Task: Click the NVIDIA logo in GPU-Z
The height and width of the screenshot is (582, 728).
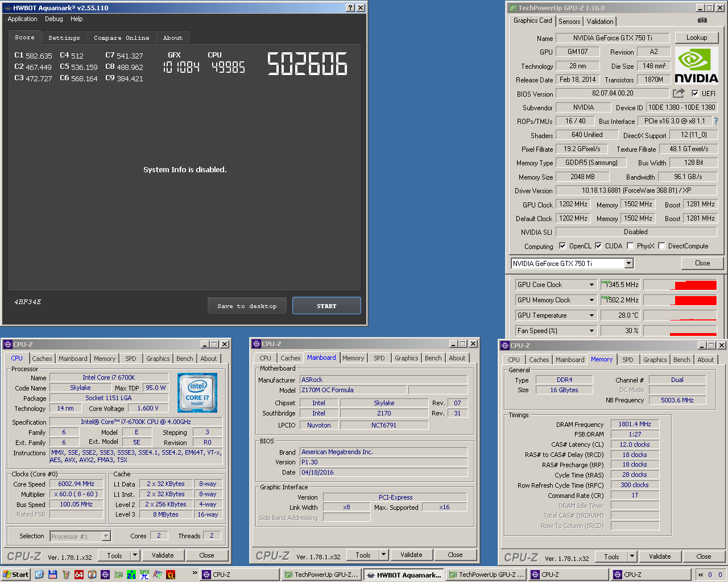Action: (696, 66)
